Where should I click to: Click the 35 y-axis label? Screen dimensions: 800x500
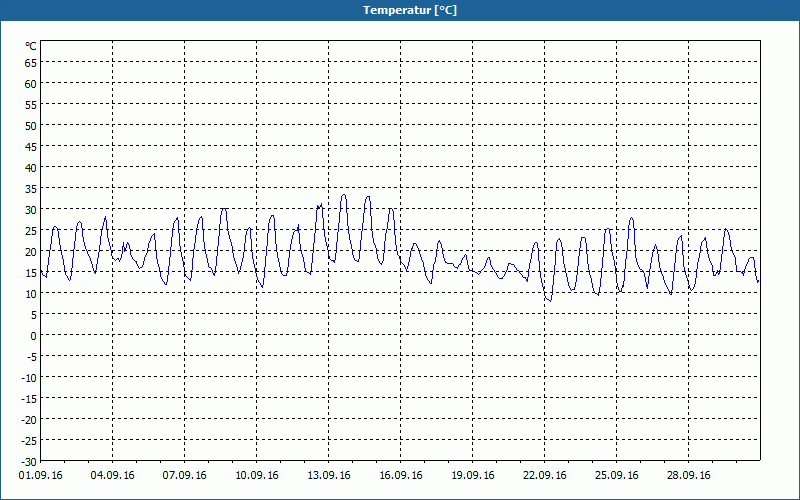point(31,189)
